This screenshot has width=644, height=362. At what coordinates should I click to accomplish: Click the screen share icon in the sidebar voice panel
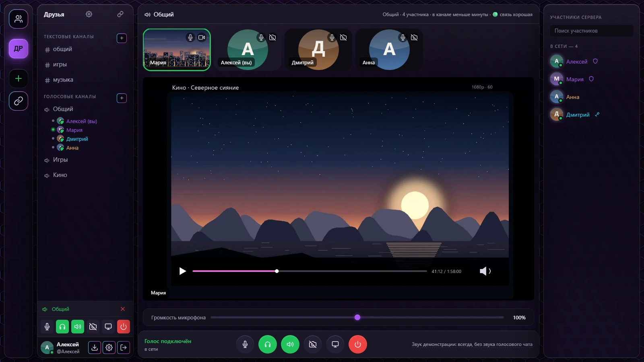click(108, 327)
